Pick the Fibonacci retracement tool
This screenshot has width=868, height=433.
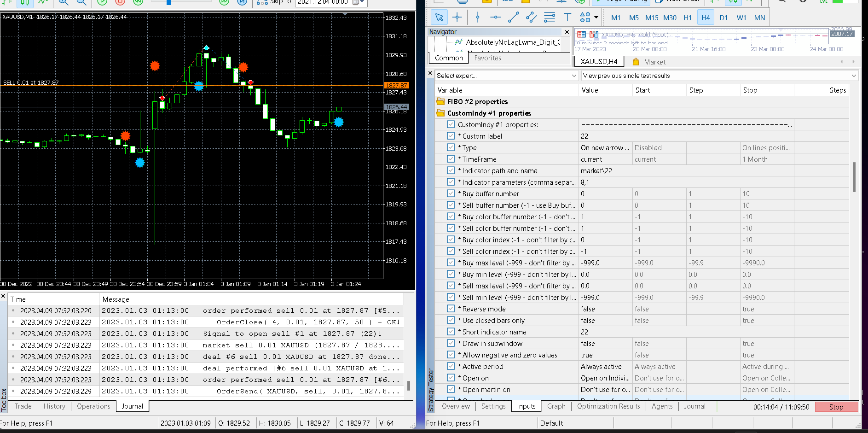pyautogui.click(x=550, y=18)
